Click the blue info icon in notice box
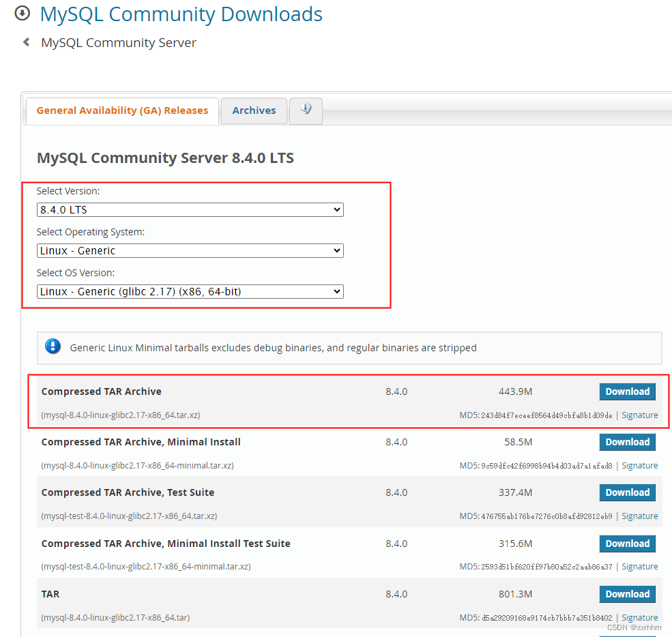This screenshot has width=672, height=637. (53, 346)
